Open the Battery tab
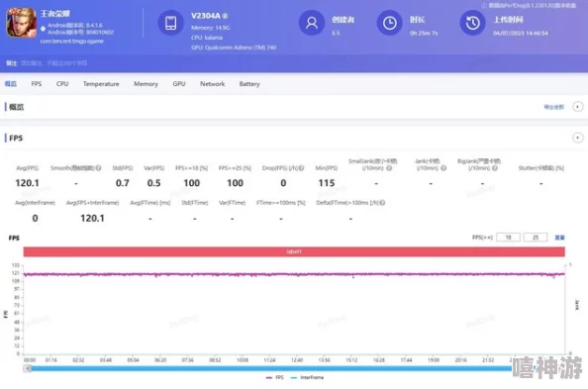This screenshot has width=588, height=389. point(249,84)
